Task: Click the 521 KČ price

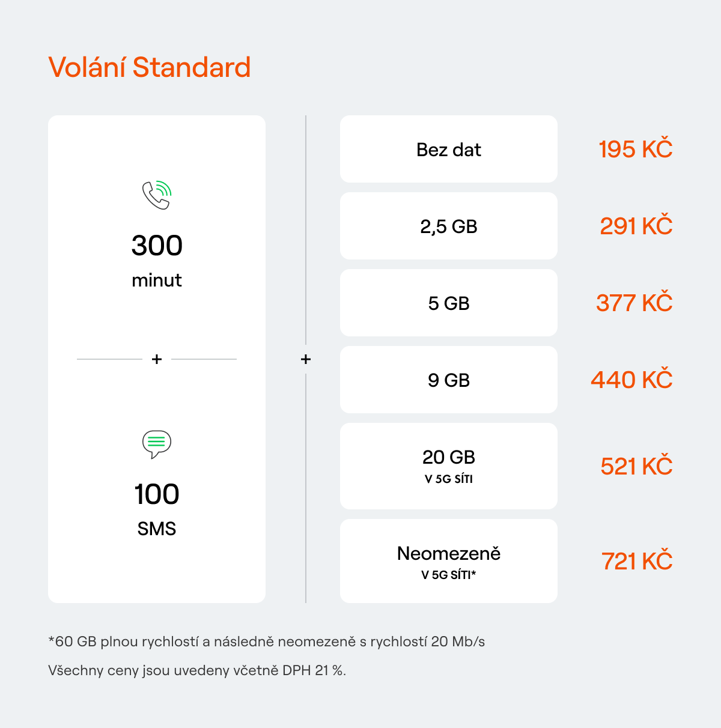Action: pos(636,466)
